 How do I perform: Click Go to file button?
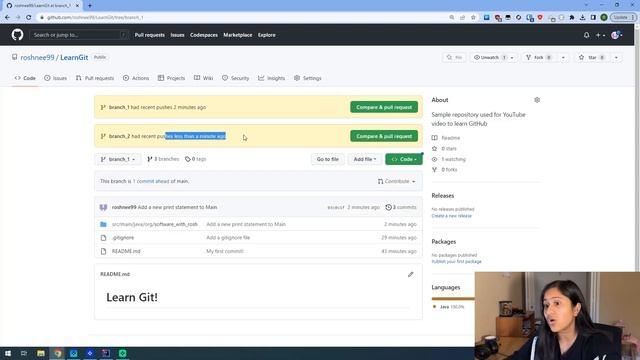tap(327, 159)
